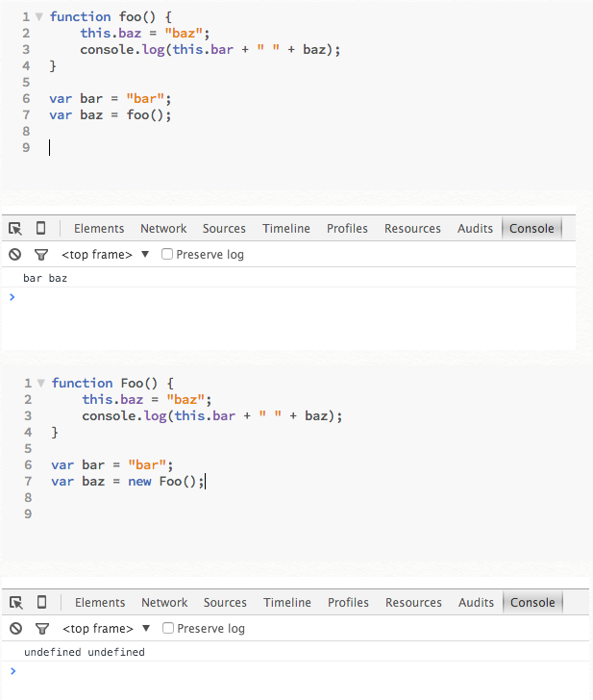593x700 pixels.
Task: Open Resources tab in lower DevTools
Action: [413, 603]
